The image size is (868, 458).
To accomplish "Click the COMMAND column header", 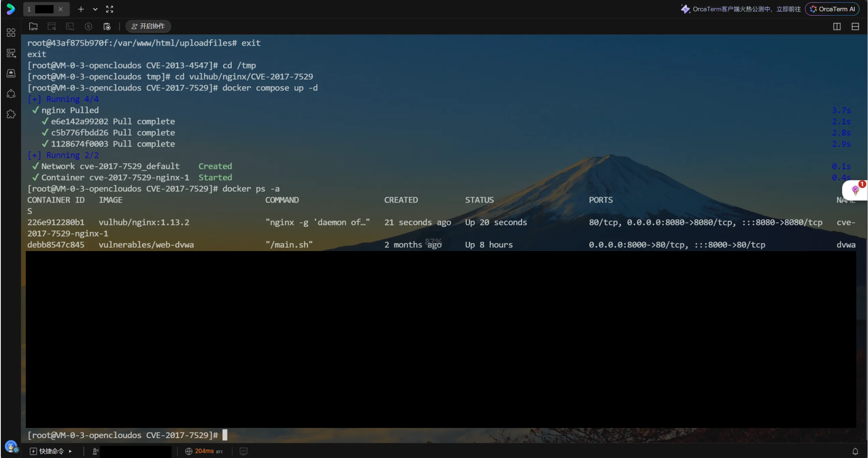I will pos(282,200).
